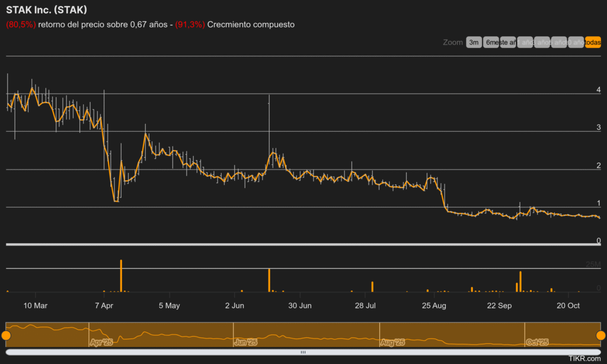Viewport: 607px width, 364px height.
Task: Click the STAK Inc. (STAK) chart title
Action: click(46, 11)
